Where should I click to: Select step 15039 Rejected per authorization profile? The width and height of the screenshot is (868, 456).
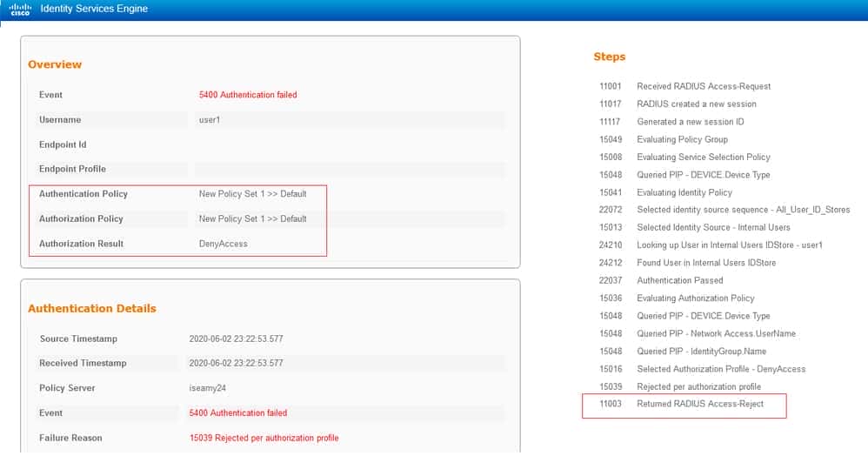680,386
